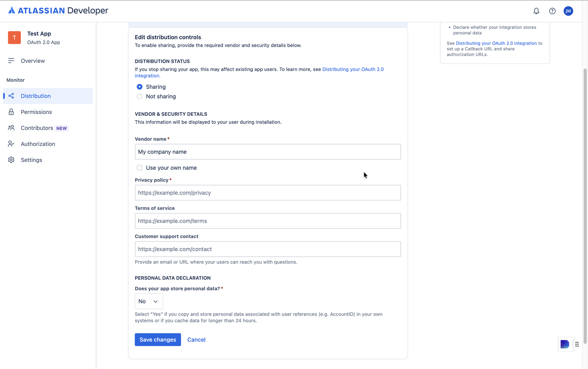588x369 pixels.
Task: Select the Not sharing radio button
Action: [x=140, y=96]
